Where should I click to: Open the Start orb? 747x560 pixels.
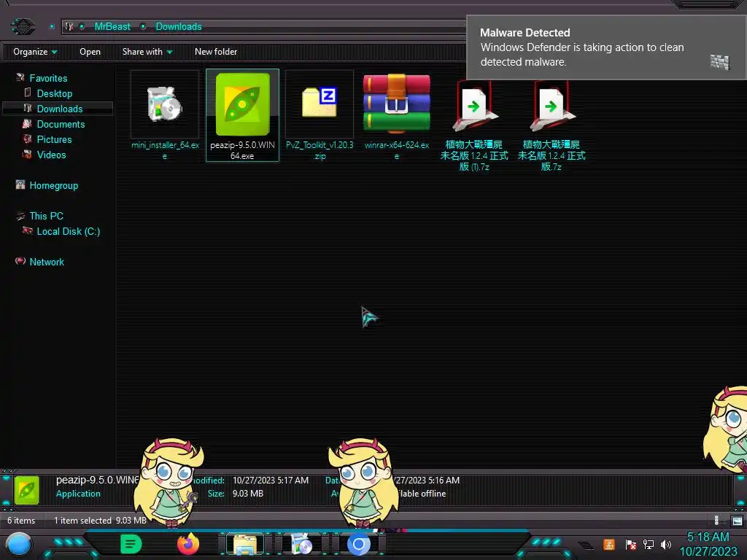(19, 545)
